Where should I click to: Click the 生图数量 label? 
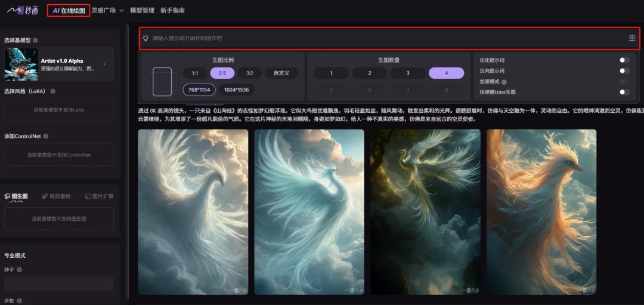[x=389, y=60]
